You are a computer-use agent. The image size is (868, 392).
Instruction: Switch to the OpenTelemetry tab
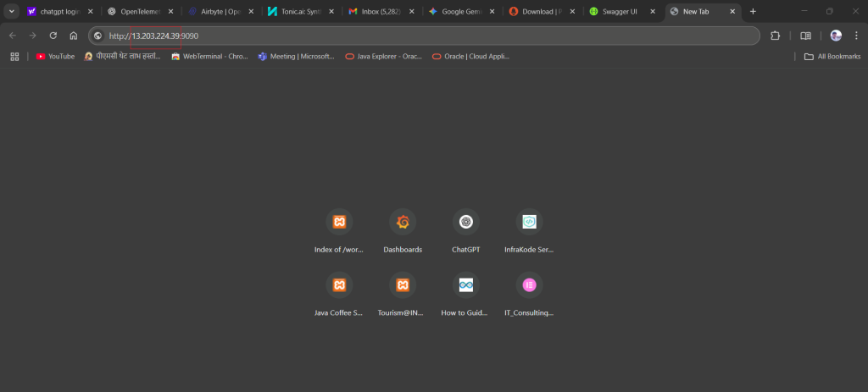pos(140,12)
